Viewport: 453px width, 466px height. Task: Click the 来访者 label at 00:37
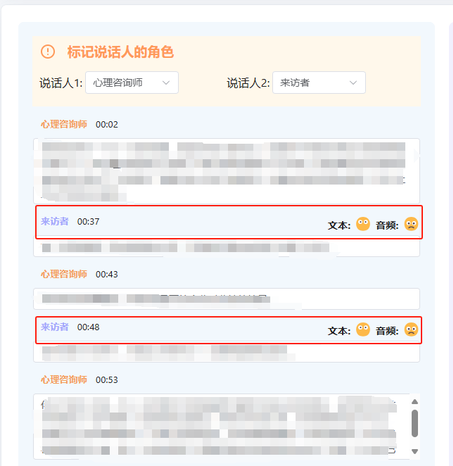point(55,221)
